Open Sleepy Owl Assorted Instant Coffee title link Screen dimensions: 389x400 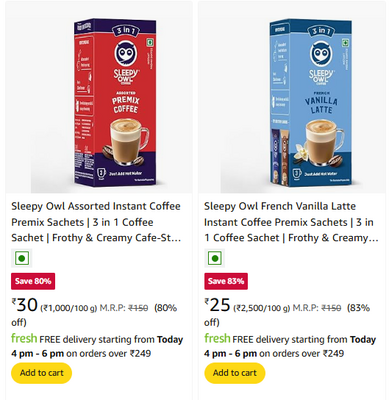point(96,222)
